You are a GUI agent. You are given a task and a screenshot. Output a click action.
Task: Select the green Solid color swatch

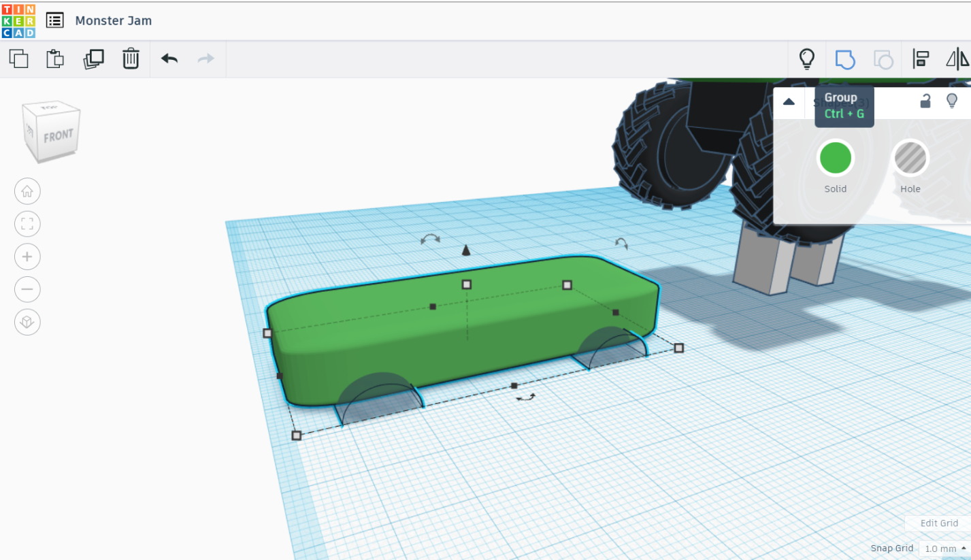(x=836, y=158)
